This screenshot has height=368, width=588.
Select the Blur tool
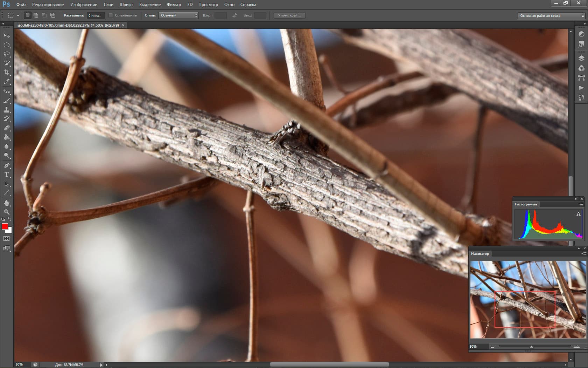pos(7,146)
